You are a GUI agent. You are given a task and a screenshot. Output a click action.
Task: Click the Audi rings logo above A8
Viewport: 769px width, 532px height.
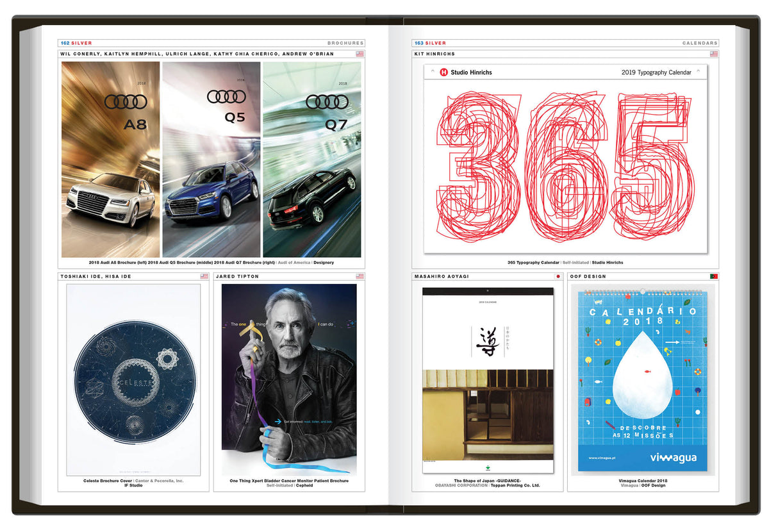126,101
